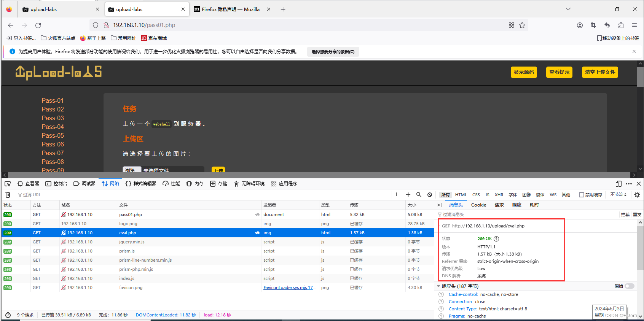644x321 pixels.
Task: Open request blocking icon
Action: pyautogui.click(x=430, y=195)
